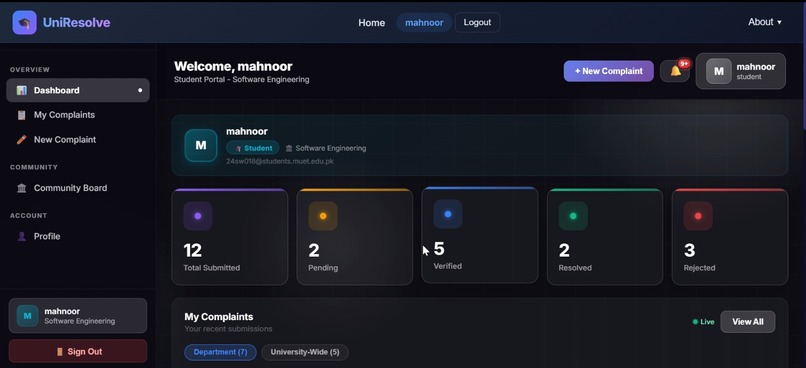Click the Resolved label text

pos(575,268)
